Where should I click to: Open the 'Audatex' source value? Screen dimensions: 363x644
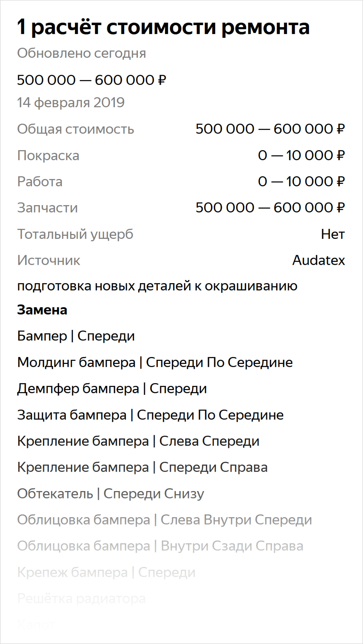(x=319, y=260)
